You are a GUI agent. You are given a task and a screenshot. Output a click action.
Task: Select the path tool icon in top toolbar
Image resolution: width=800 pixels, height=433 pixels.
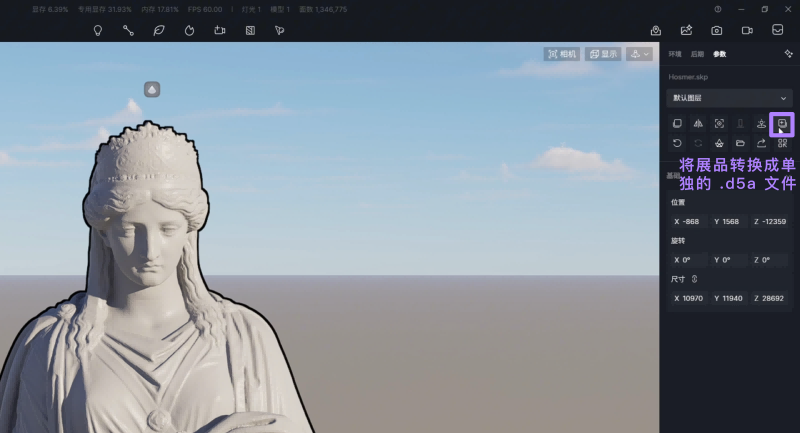pos(128,30)
